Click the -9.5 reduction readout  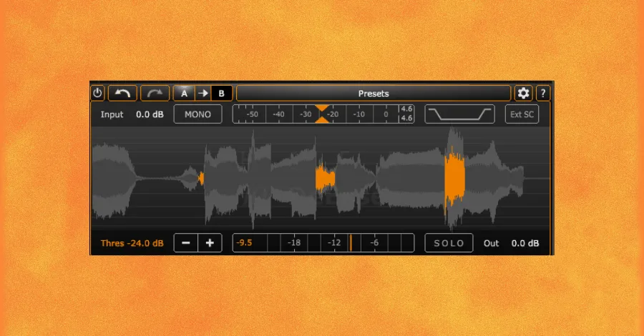pos(244,242)
